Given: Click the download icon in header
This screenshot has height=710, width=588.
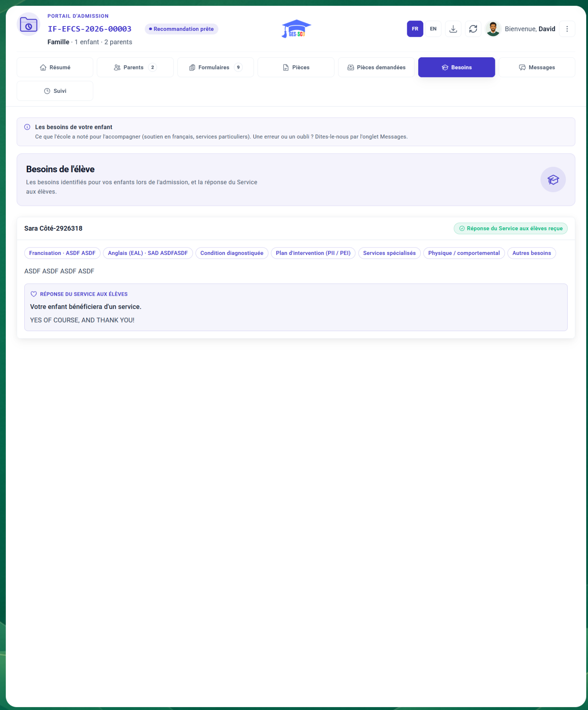Looking at the screenshot, I should 453,29.
